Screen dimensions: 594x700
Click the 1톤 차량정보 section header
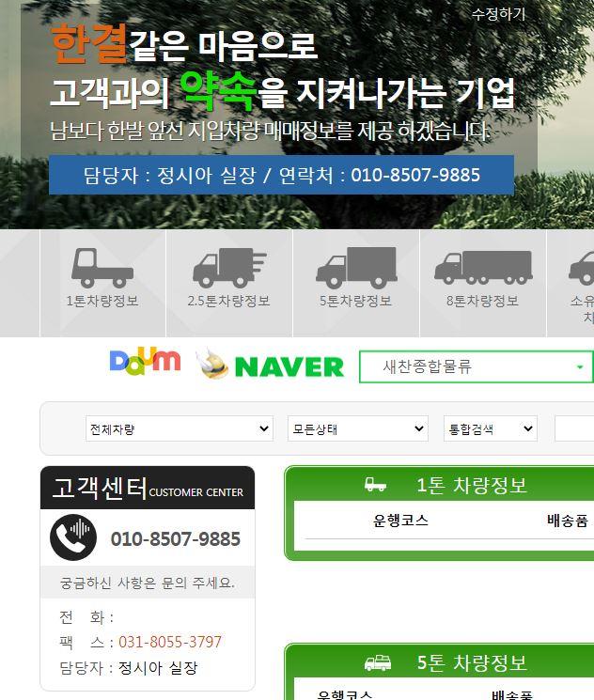point(471,485)
